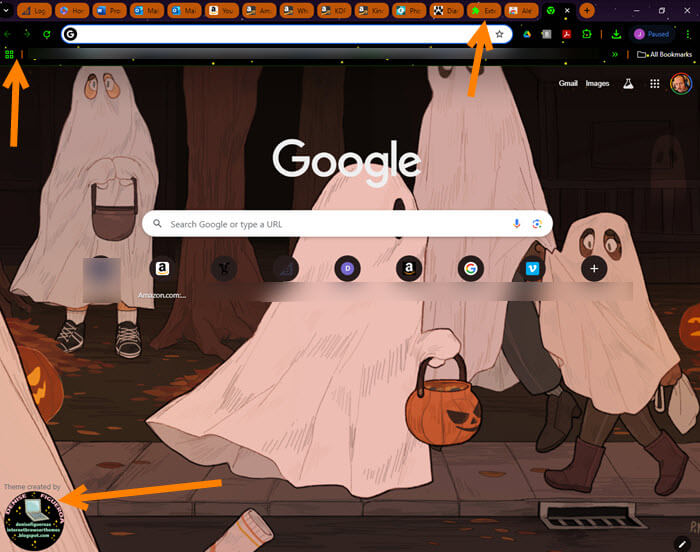Screen dimensions: 700x552
Task: Open the Google 'G' shortcut tile
Action: [x=471, y=268]
